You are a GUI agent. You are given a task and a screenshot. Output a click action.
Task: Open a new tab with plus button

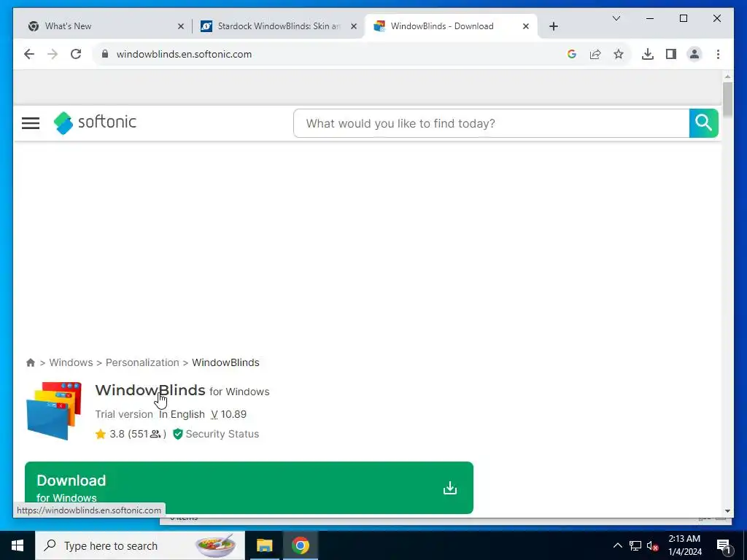click(x=553, y=26)
